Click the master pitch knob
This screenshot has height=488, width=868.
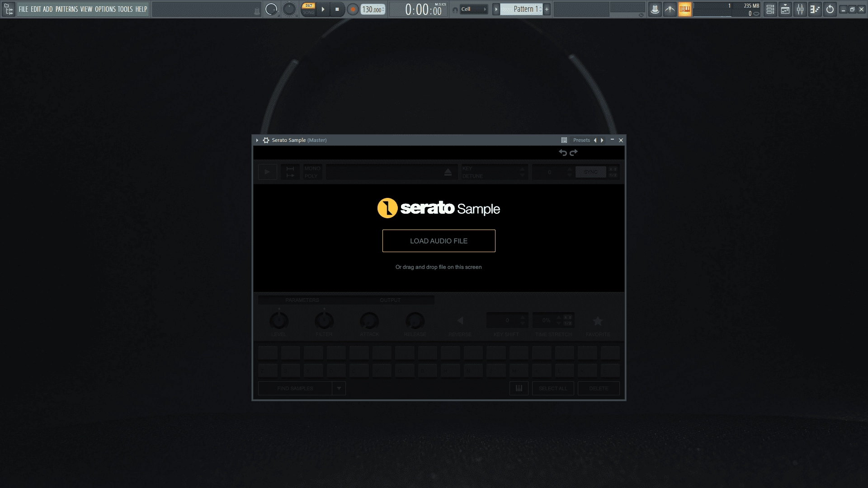pyautogui.click(x=289, y=9)
